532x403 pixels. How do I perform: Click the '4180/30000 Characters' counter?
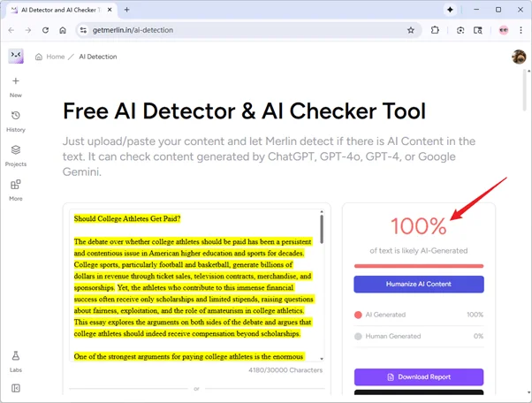point(285,370)
